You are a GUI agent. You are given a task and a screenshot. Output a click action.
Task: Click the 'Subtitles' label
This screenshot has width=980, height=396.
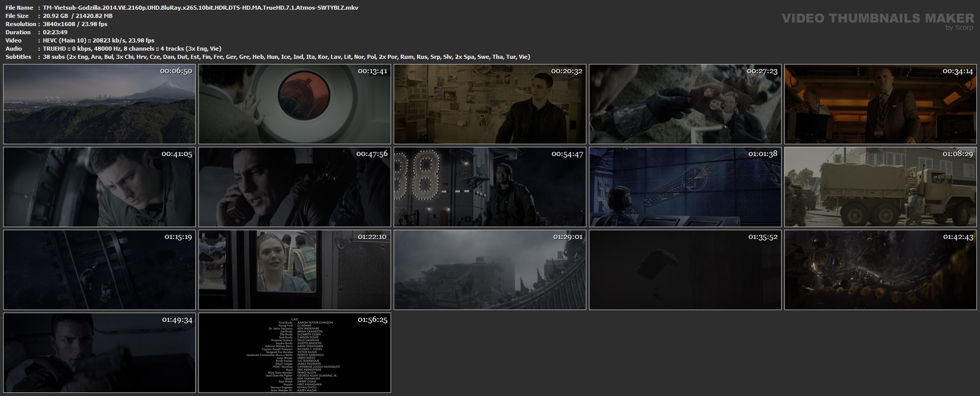(18, 57)
